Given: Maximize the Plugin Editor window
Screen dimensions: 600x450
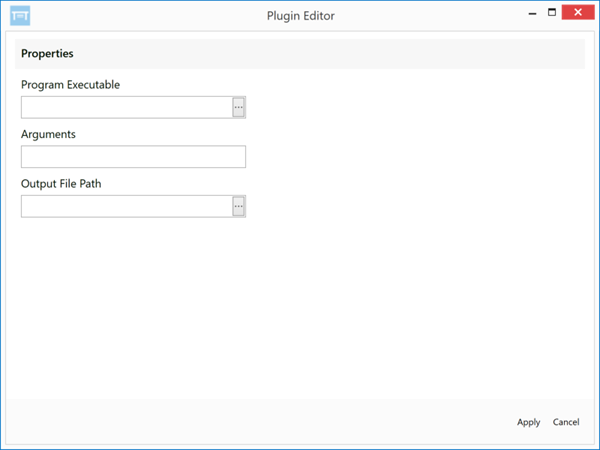Looking at the screenshot, I should [552, 12].
